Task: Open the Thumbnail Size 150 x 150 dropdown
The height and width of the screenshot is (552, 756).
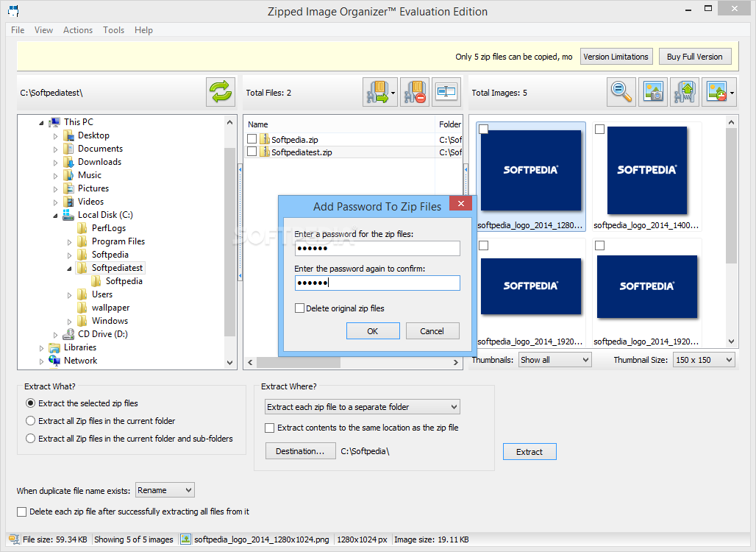Action: pos(705,359)
